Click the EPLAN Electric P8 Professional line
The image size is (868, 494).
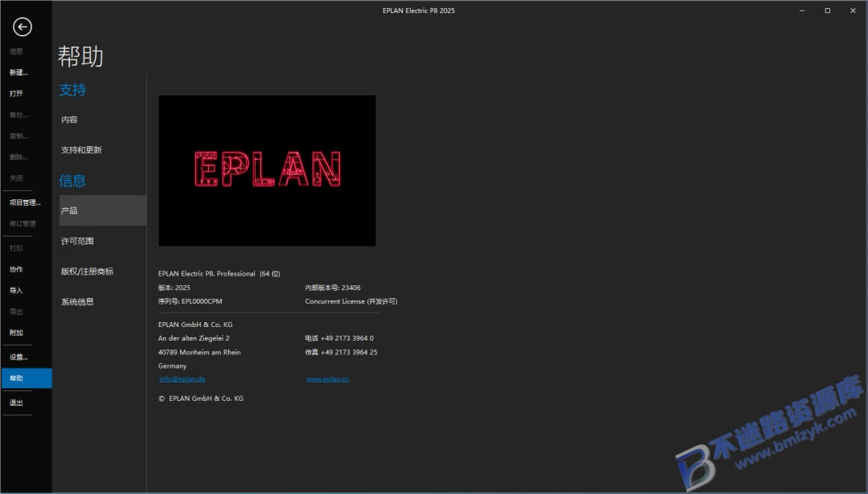(x=219, y=274)
